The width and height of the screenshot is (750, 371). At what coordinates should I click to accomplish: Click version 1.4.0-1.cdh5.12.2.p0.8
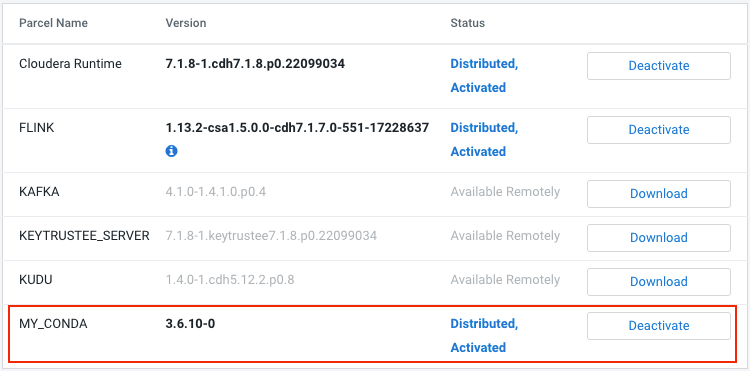[x=230, y=280]
